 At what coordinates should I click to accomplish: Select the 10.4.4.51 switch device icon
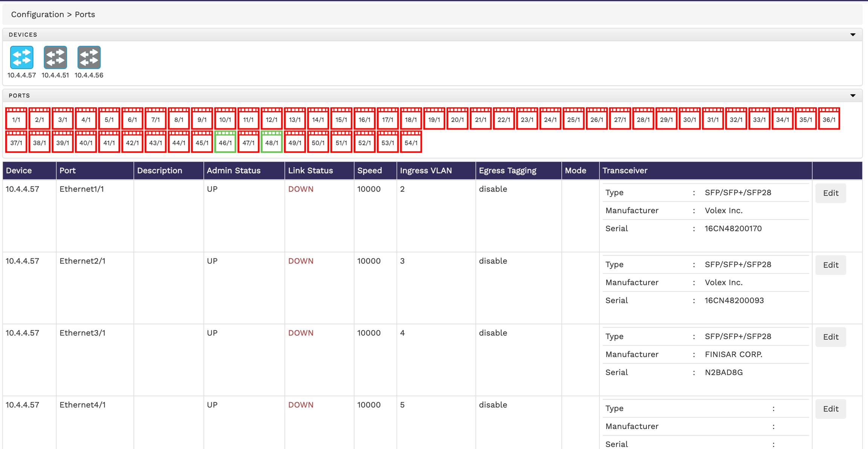coord(55,57)
